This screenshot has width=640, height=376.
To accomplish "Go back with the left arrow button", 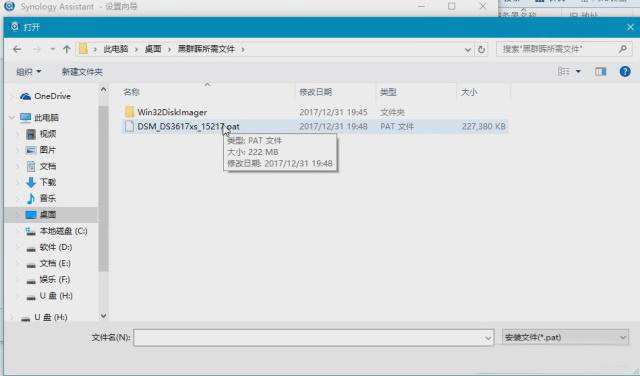I will click(x=17, y=49).
